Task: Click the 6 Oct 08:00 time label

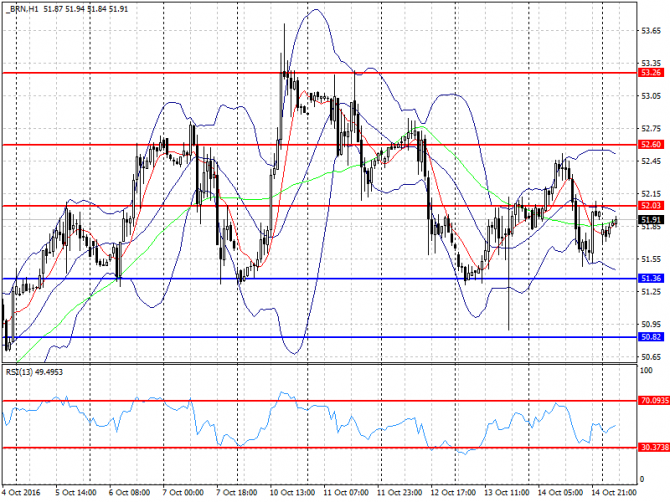Action: pyautogui.click(x=129, y=493)
